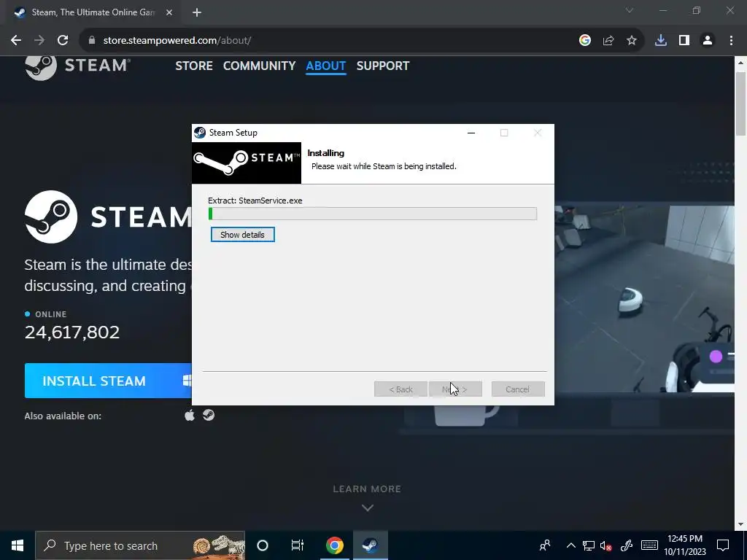Click scrollbar up arrow
The height and width of the screenshot is (560, 747).
point(741,63)
